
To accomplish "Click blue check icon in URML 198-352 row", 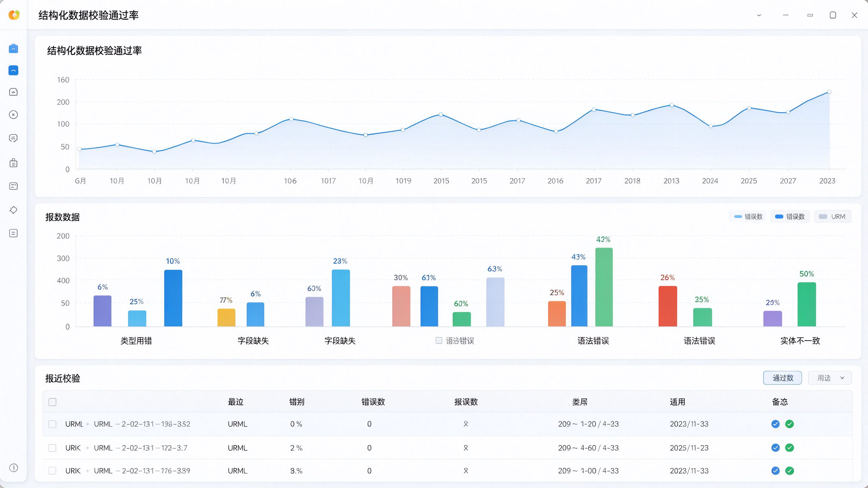I will pos(775,424).
